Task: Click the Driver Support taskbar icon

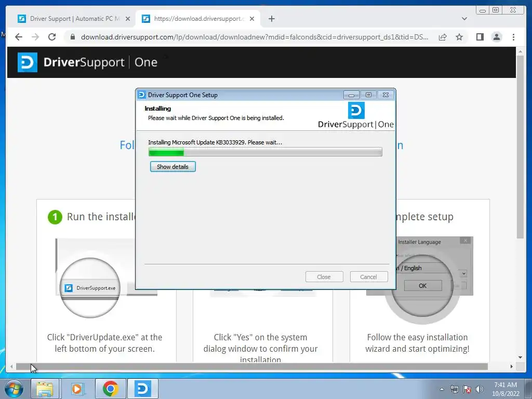Action: click(x=142, y=389)
